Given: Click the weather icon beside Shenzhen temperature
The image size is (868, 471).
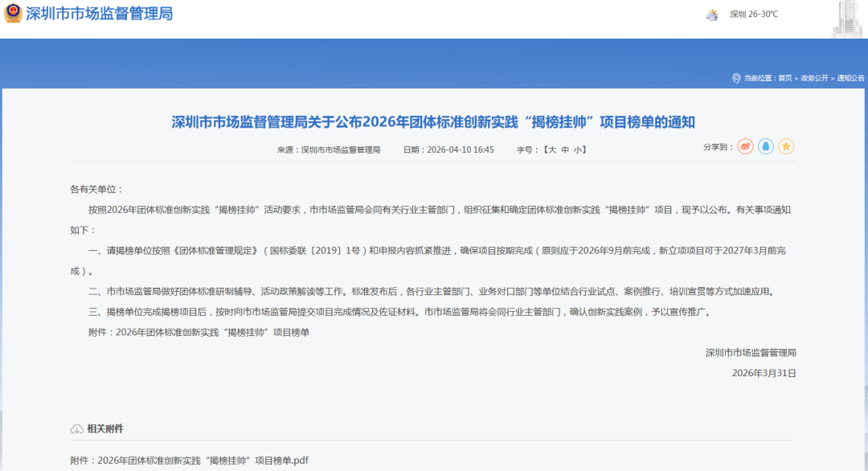Looking at the screenshot, I should [x=711, y=14].
